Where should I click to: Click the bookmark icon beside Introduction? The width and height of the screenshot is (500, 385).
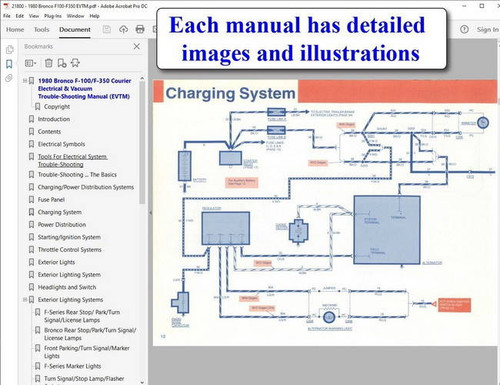31,119
